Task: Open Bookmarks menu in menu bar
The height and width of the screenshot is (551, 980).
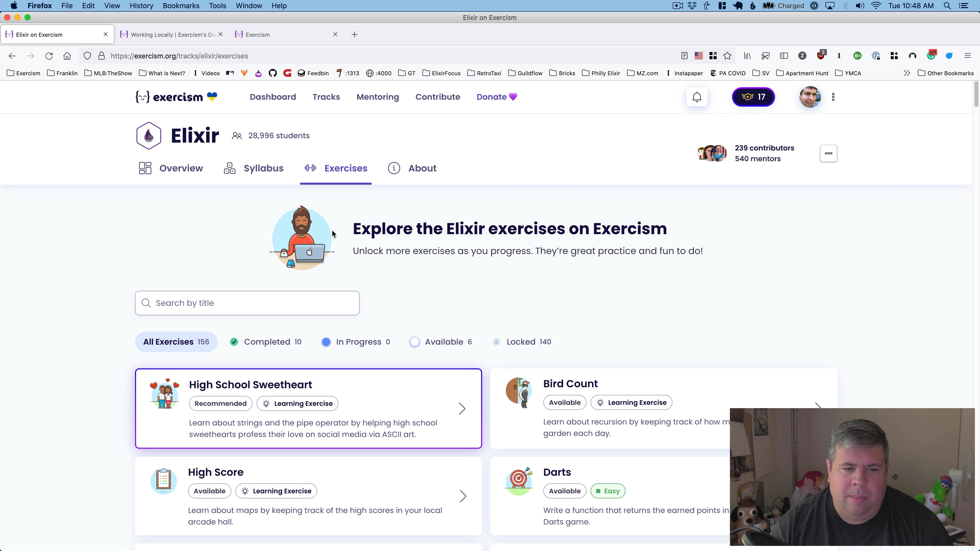Action: click(x=181, y=6)
